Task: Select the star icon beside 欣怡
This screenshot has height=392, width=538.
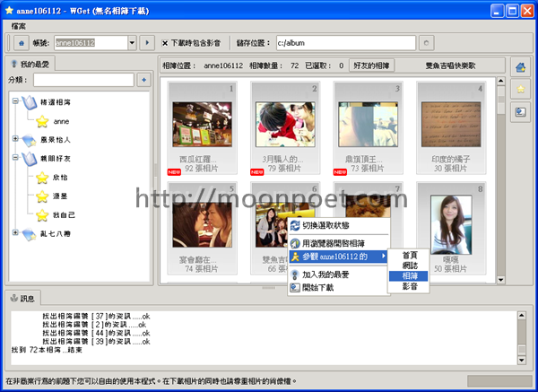Action: [x=42, y=178]
